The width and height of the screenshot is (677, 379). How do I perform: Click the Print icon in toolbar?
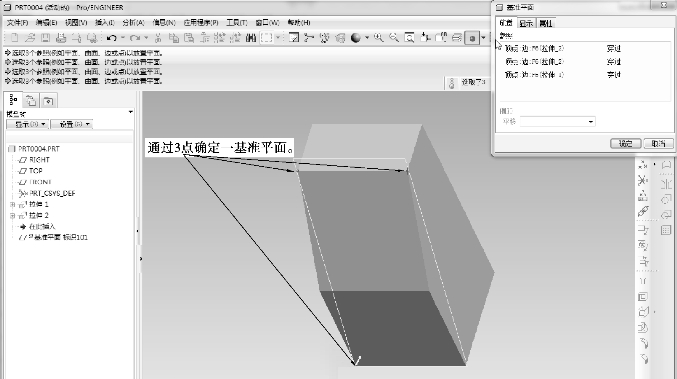61,38
